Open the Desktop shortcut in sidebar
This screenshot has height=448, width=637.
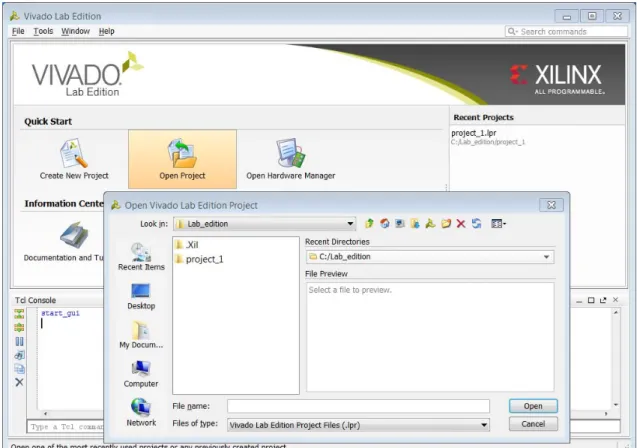click(141, 297)
